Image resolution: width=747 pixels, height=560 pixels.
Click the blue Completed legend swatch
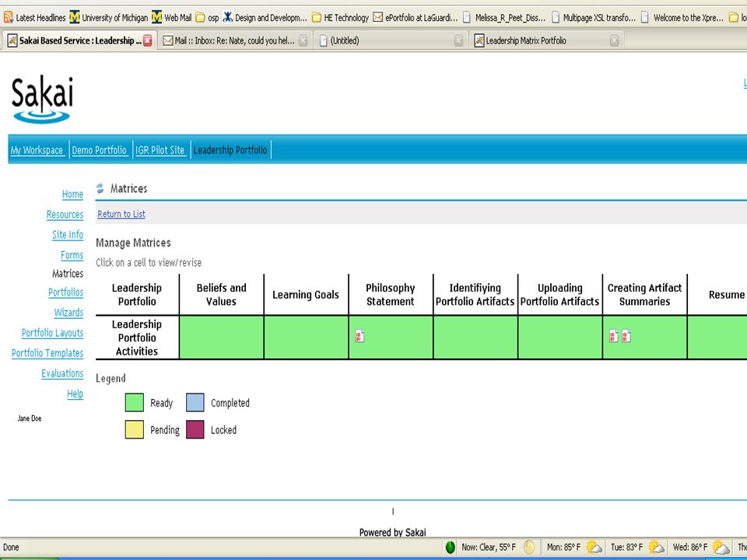pos(195,402)
